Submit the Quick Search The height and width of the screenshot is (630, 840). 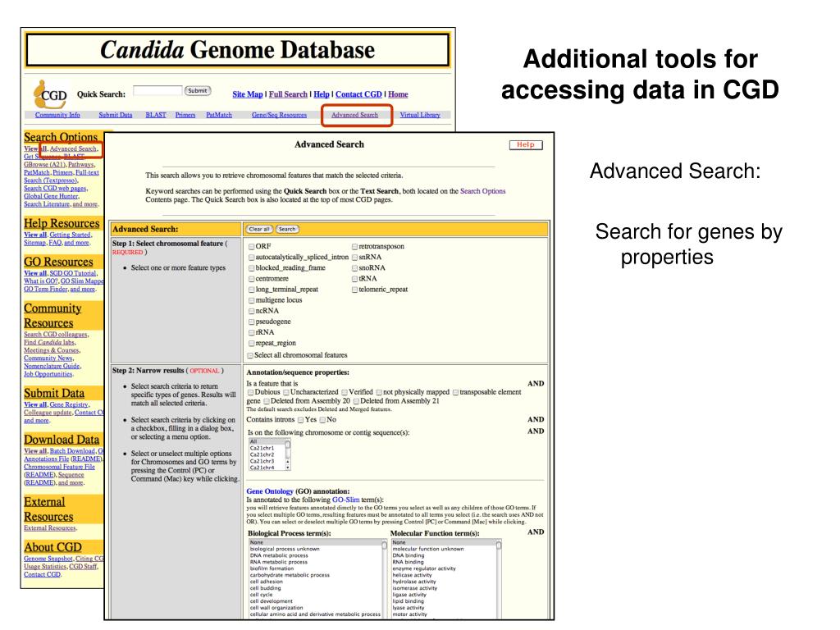click(x=198, y=90)
